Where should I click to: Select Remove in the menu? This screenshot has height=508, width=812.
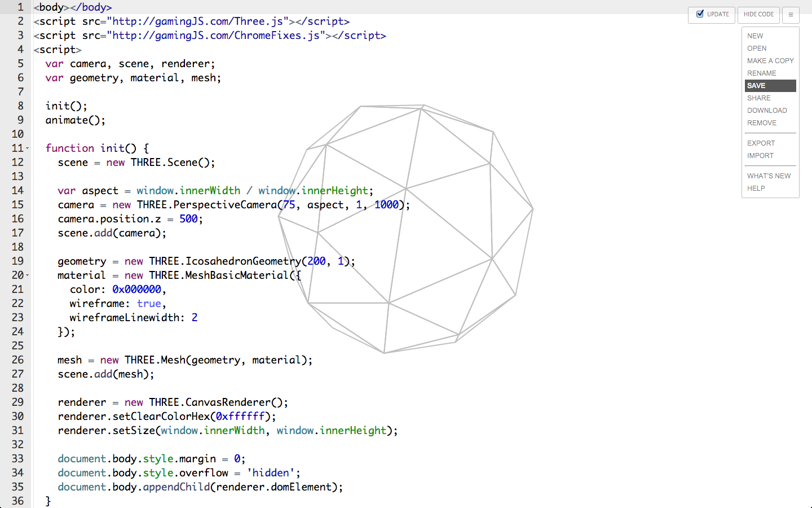(x=762, y=123)
